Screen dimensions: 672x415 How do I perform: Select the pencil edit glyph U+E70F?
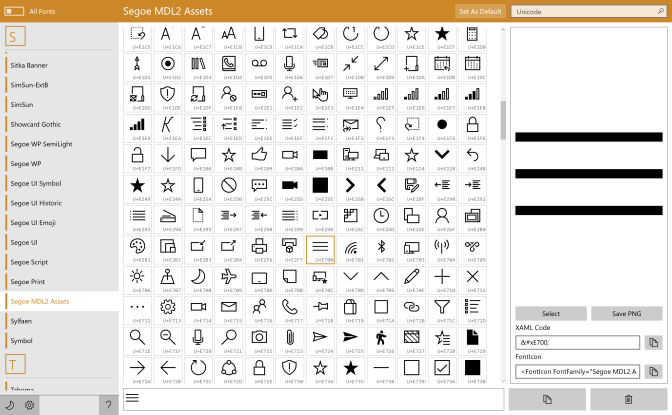click(x=411, y=280)
